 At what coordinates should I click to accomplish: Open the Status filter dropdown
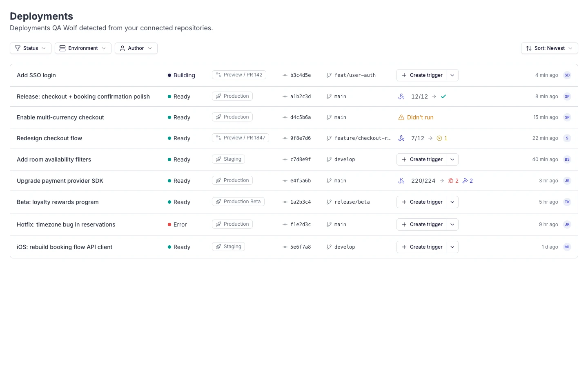point(31,48)
